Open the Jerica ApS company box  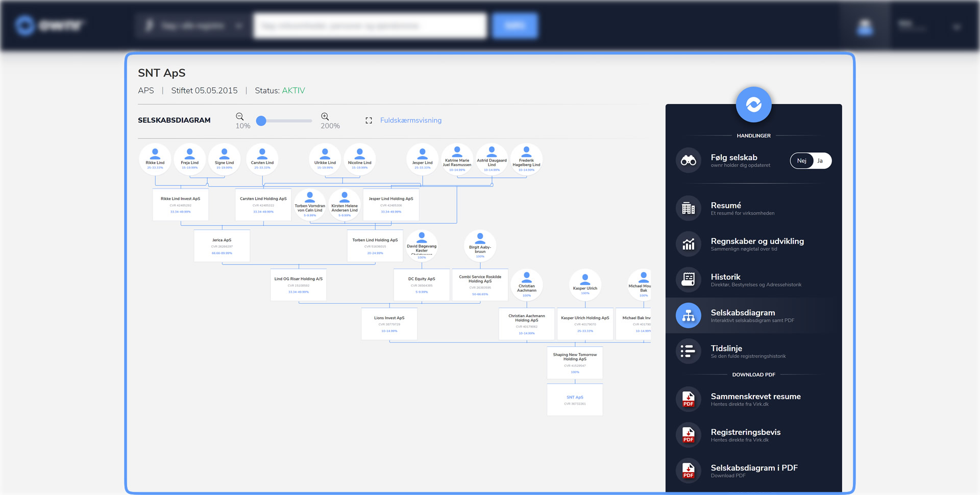tap(222, 246)
